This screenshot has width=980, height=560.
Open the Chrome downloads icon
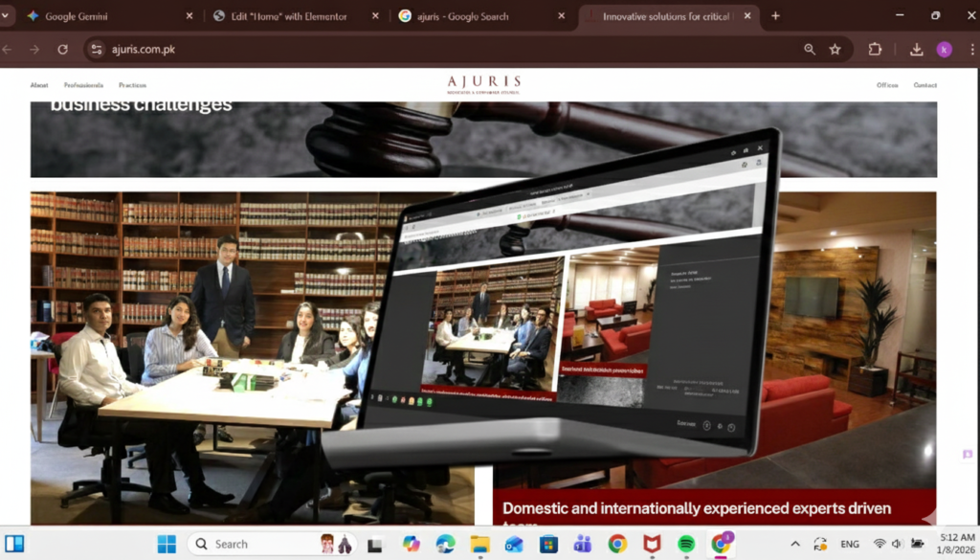(916, 50)
